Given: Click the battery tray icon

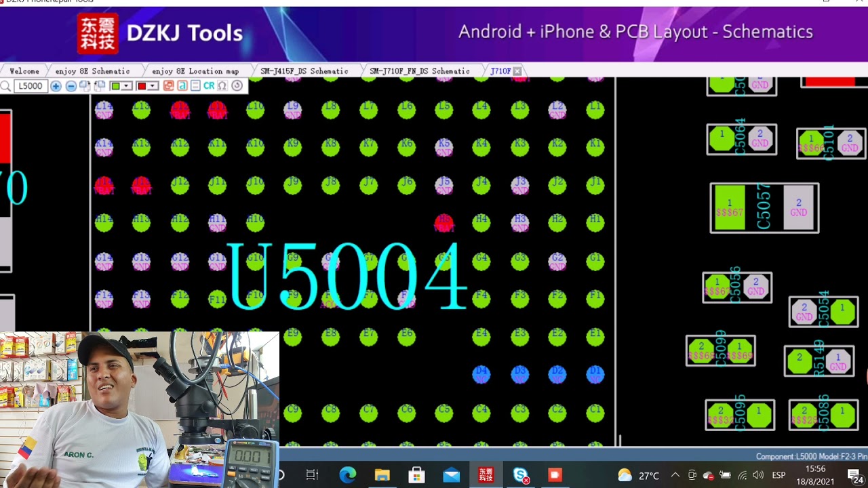Looking at the screenshot, I should [725, 475].
